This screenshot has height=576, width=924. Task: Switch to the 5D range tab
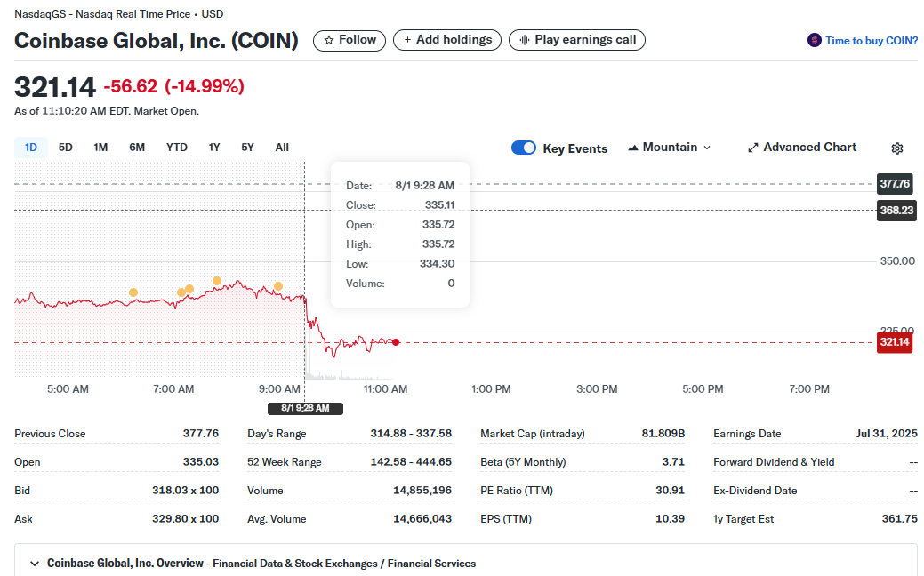pos(66,148)
